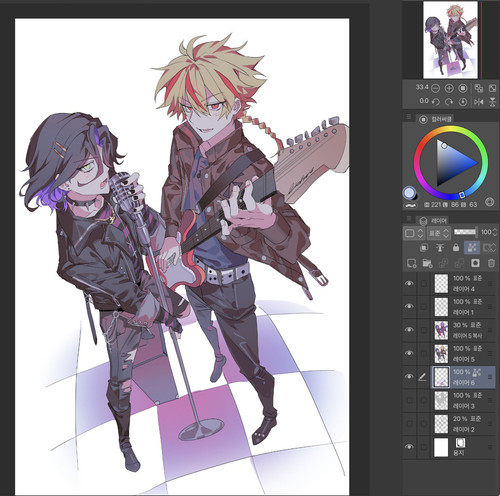Click the square-in-circle zoom reset button

pos(463,88)
